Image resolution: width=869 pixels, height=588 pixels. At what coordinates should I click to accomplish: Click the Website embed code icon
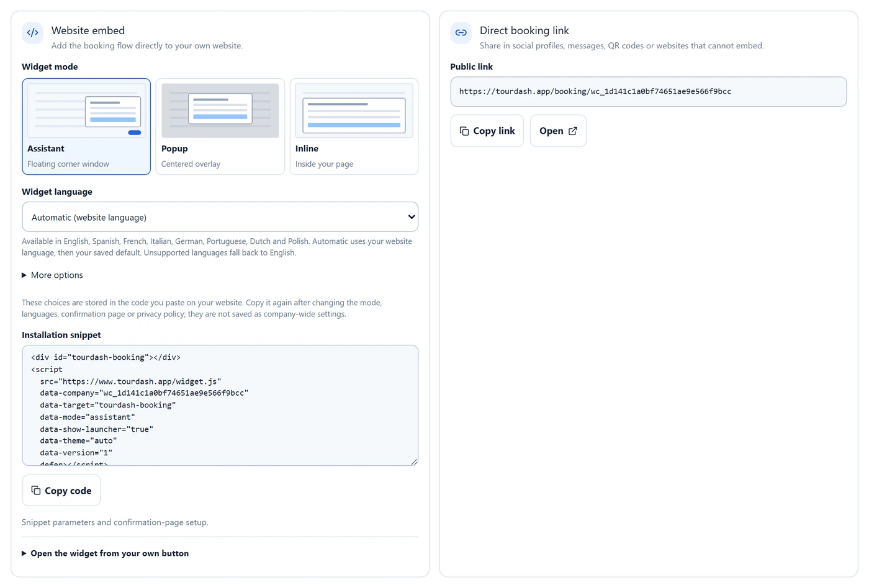(x=32, y=33)
